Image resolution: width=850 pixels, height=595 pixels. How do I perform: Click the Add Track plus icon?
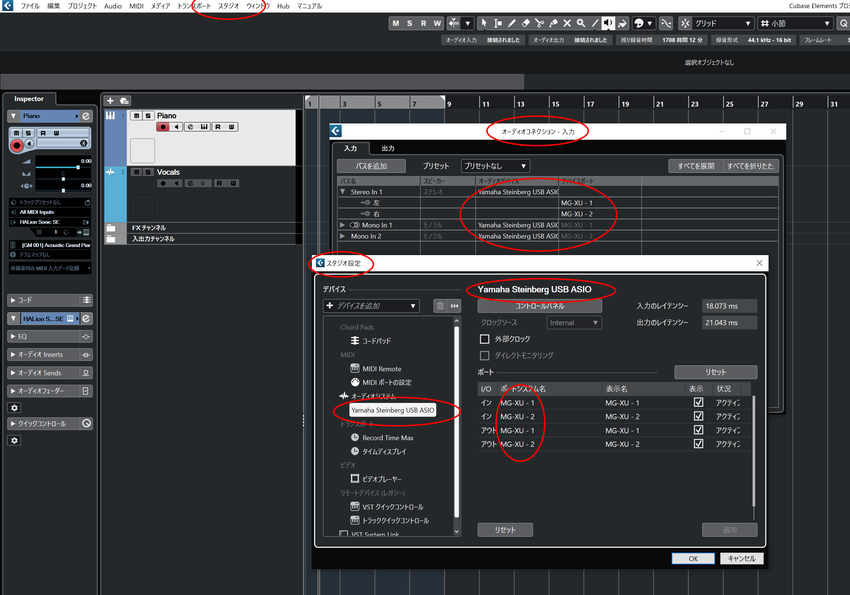(x=110, y=101)
